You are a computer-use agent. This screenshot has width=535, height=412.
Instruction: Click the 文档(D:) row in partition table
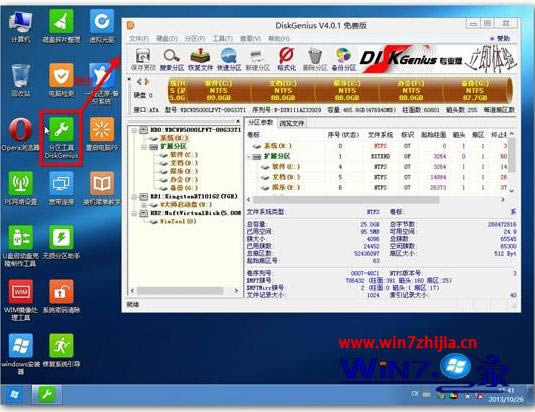click(377, 177)
